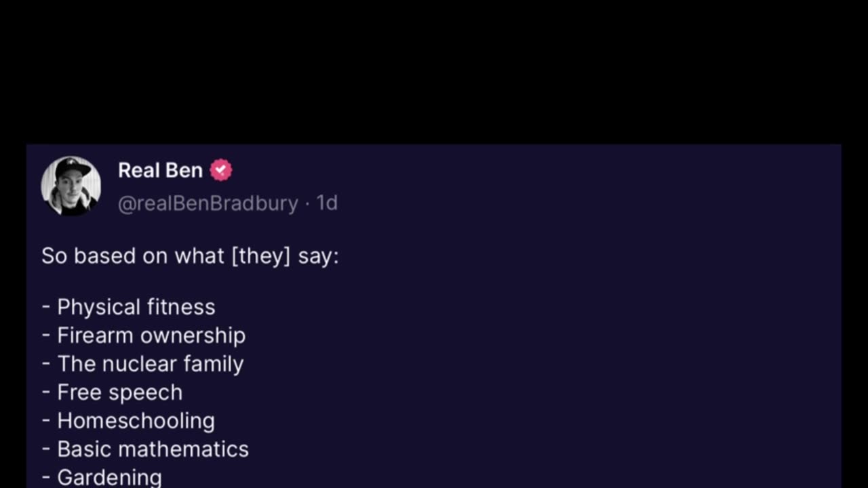This screenshot has width=868, height=488.
Task: Click the "Free speech" list item
Action: coord(112,392)
